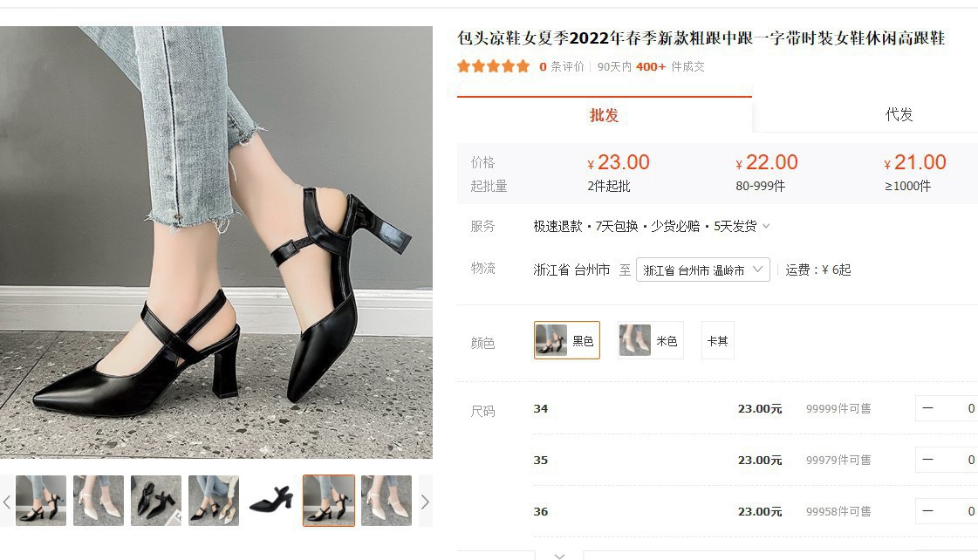Decrease quantity for size 35
The height and width of the screenshot is (560, 978).
928,460
